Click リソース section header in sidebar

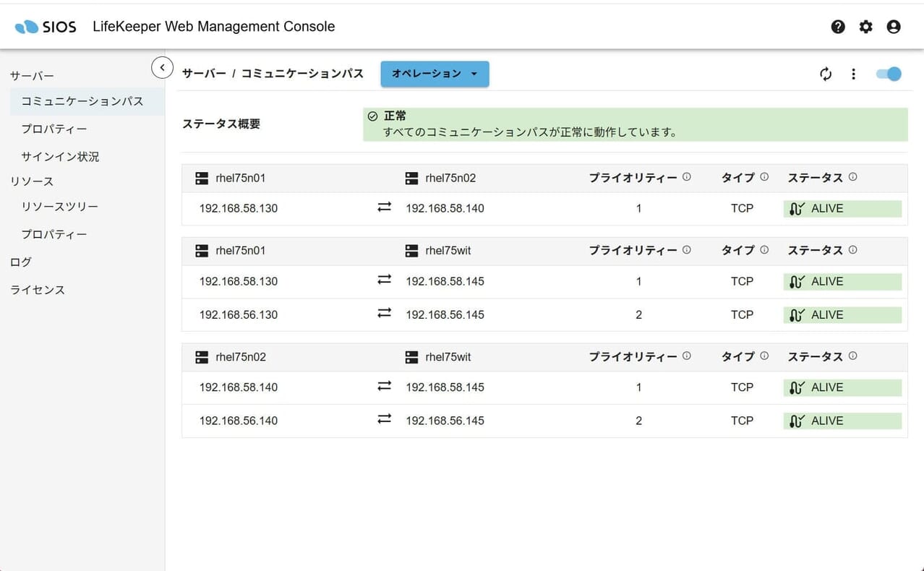click(x=32, y=181)
